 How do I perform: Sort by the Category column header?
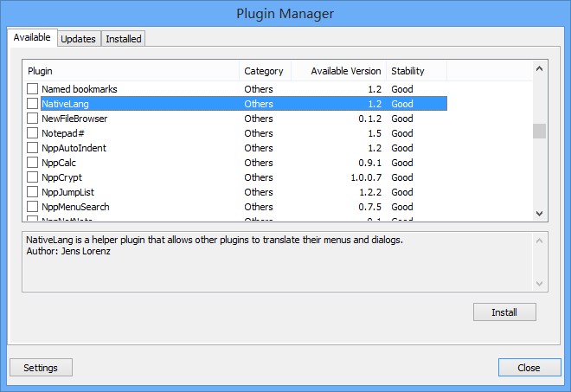click(x=265, y=71)
